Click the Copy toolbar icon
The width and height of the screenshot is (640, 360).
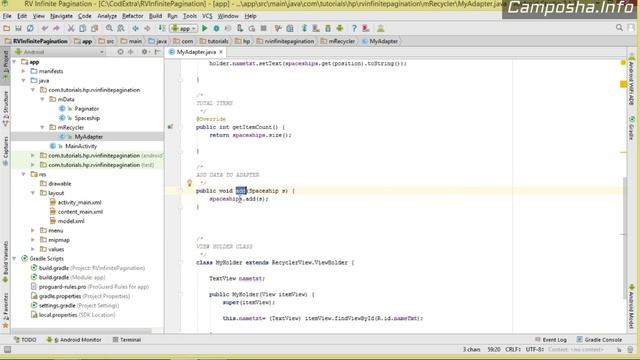82,29
